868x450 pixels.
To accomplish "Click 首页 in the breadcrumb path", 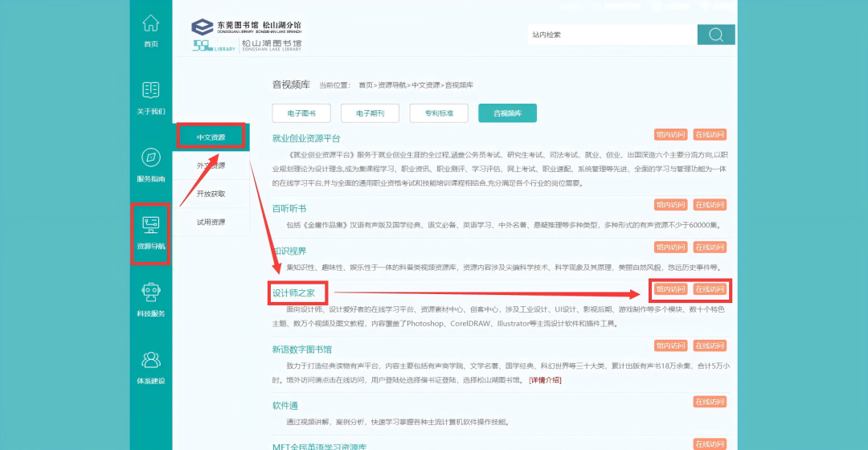I will 366,85.
